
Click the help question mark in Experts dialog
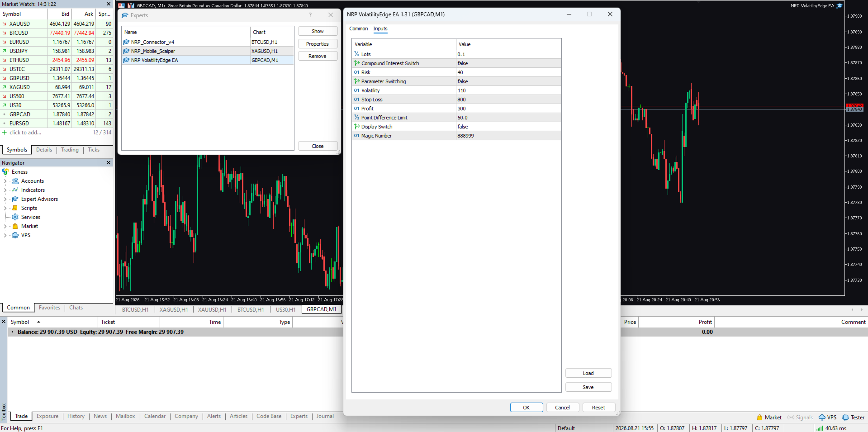[310, 15]
